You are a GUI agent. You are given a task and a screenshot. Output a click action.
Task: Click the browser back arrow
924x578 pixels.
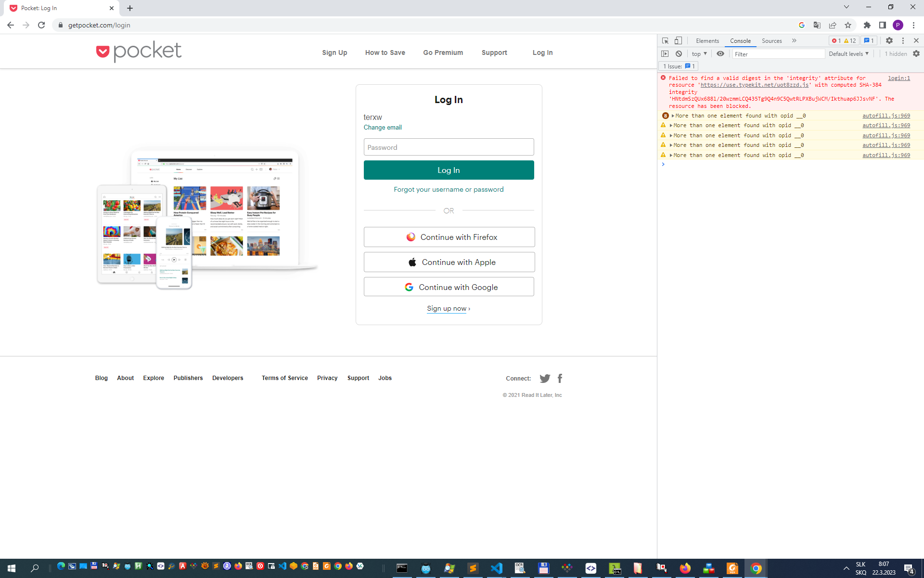point(11,25)
